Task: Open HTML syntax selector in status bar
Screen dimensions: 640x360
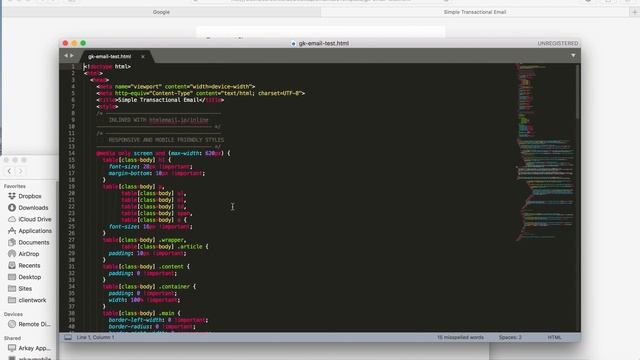Action: [554, 338]
